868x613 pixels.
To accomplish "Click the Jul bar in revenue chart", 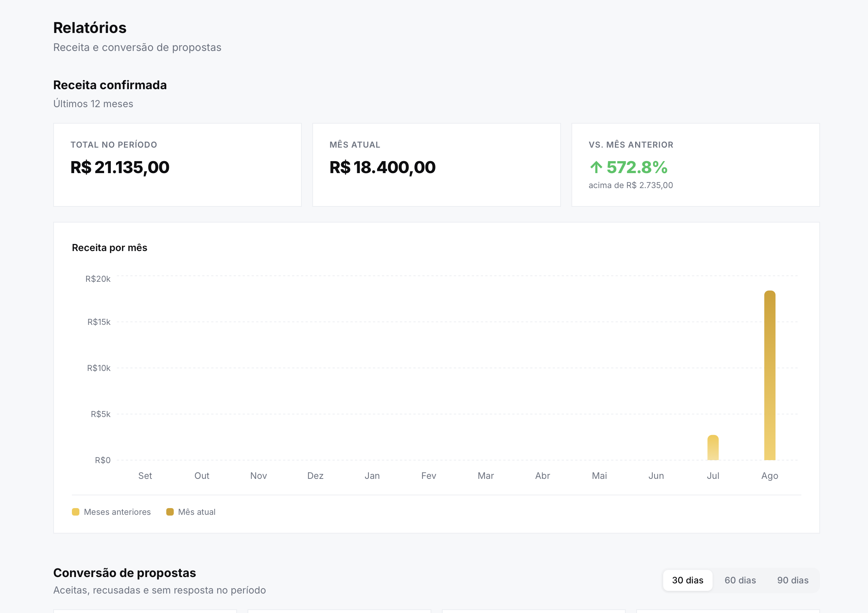I will click(x=713, y=447).
